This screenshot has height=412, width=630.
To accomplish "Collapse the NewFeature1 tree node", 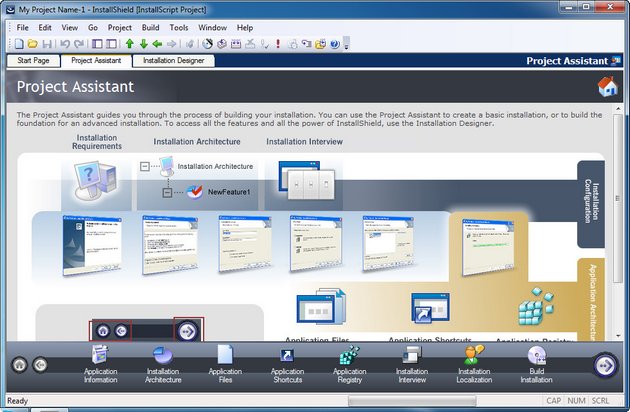I will coord(166,191).
